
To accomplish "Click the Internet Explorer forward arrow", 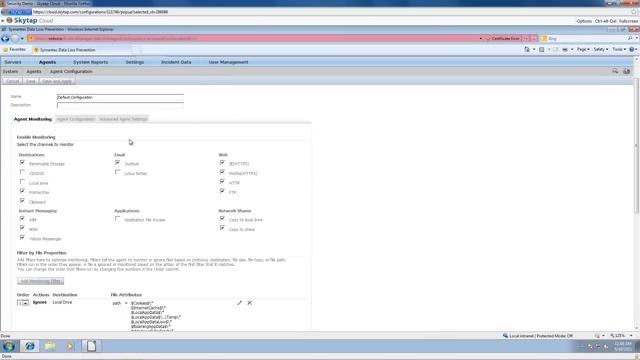I will [15, 38].
